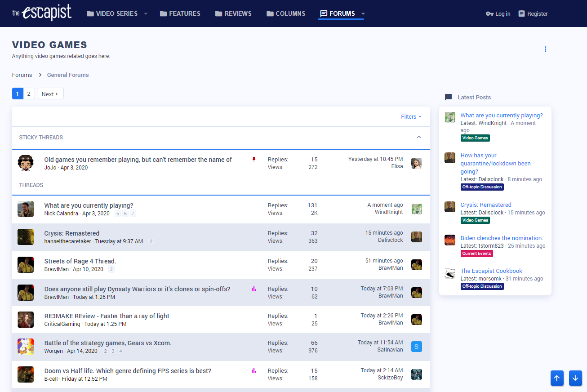Click the red pin icon on sticky thread
The image size is (587, 392).
point(254,159)
